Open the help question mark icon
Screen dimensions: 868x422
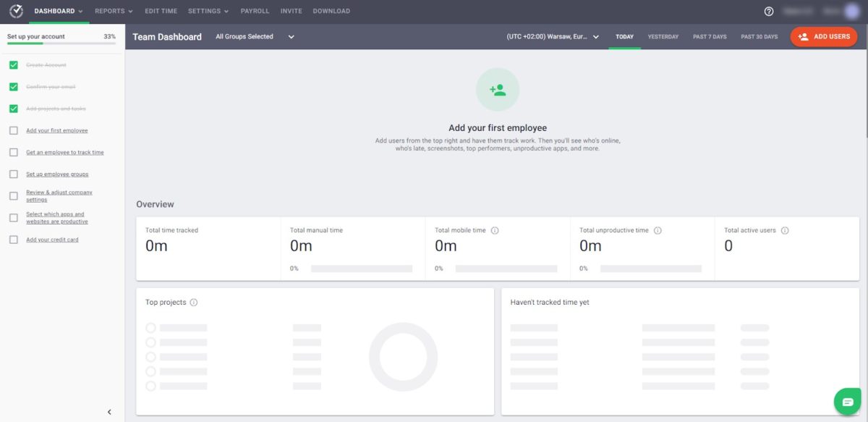768,11
